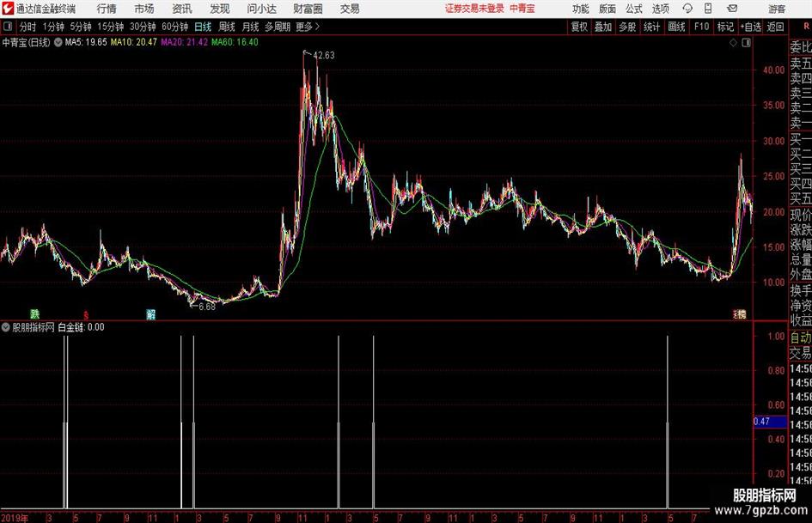Click the green 跌 marker on chart

[34, 313]
